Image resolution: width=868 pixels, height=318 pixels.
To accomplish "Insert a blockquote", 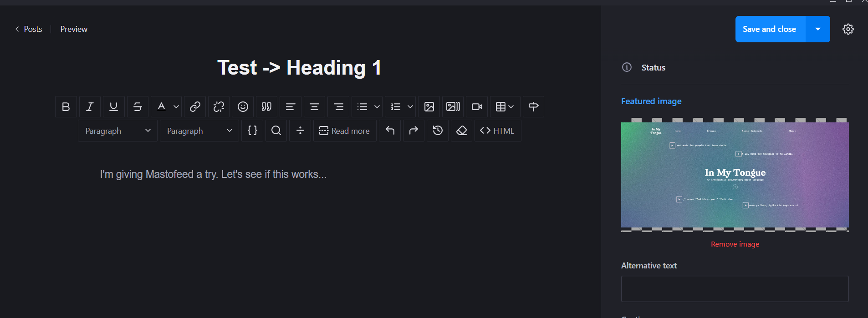I will [x=266, y=106].
